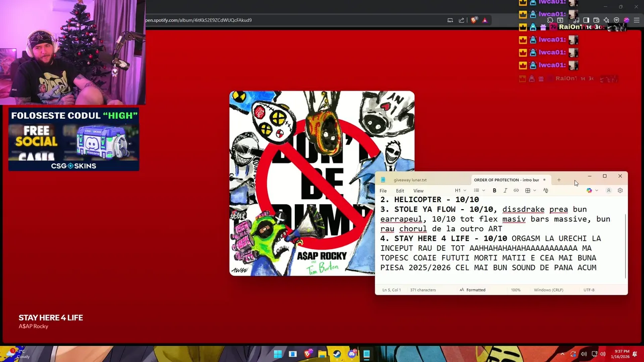Screen dimensions: 644x362
Task: Click the install app icon in address bar
Action: [450, 20]
